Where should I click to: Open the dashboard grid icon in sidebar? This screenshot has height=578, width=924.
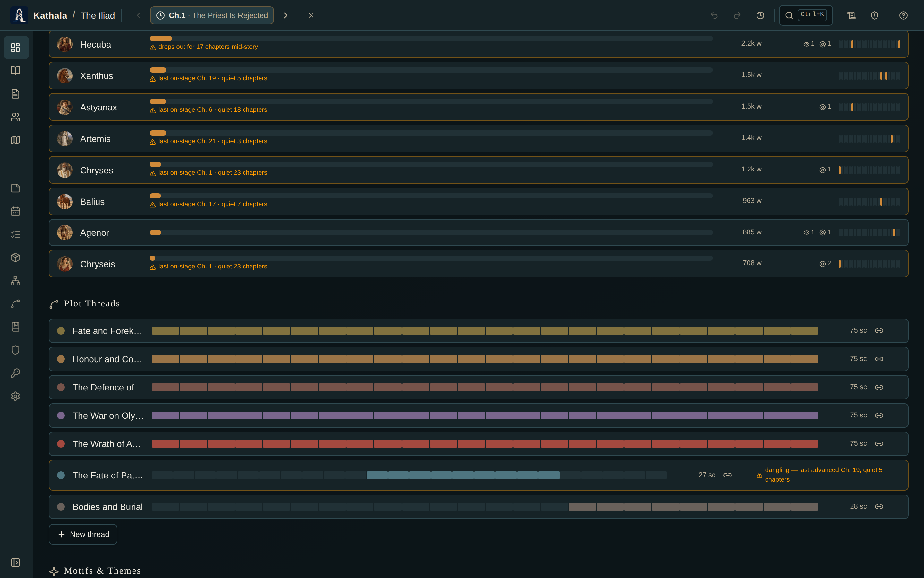15,48
